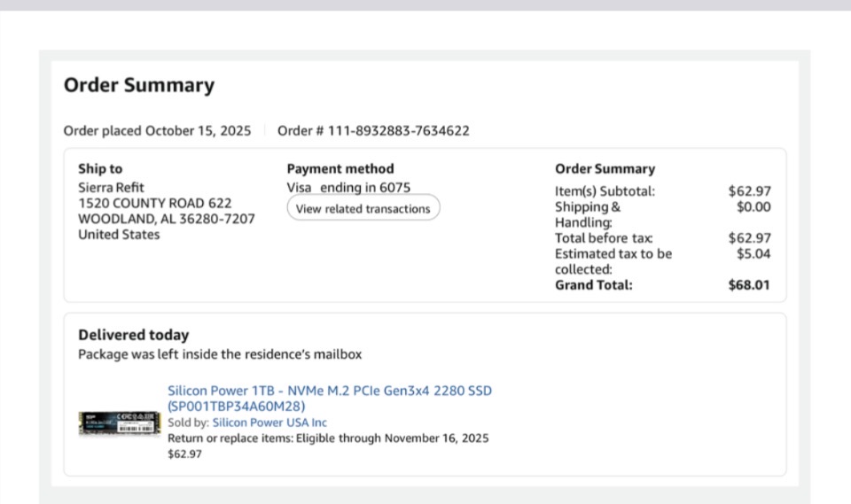Click the recipient name Sierra Refit
This screenshot has width=851, height=504.
(111, 188)
